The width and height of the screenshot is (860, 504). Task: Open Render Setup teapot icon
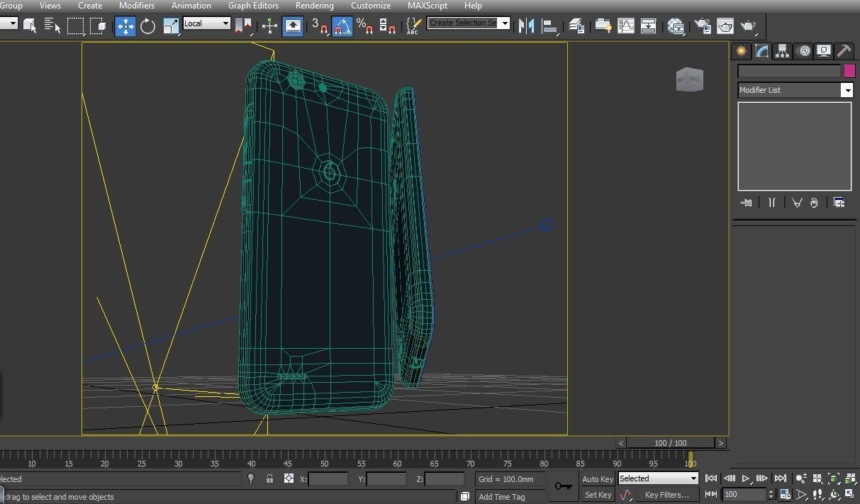click(x=703, y=26)
